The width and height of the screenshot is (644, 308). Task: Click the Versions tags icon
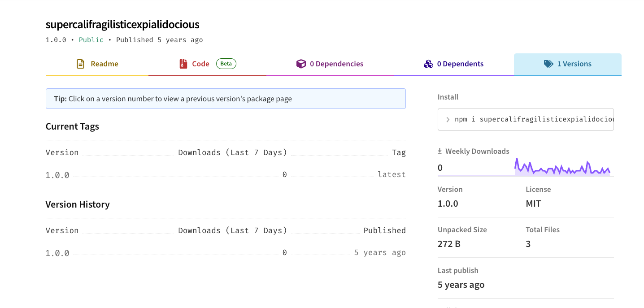tap(548, 64)
